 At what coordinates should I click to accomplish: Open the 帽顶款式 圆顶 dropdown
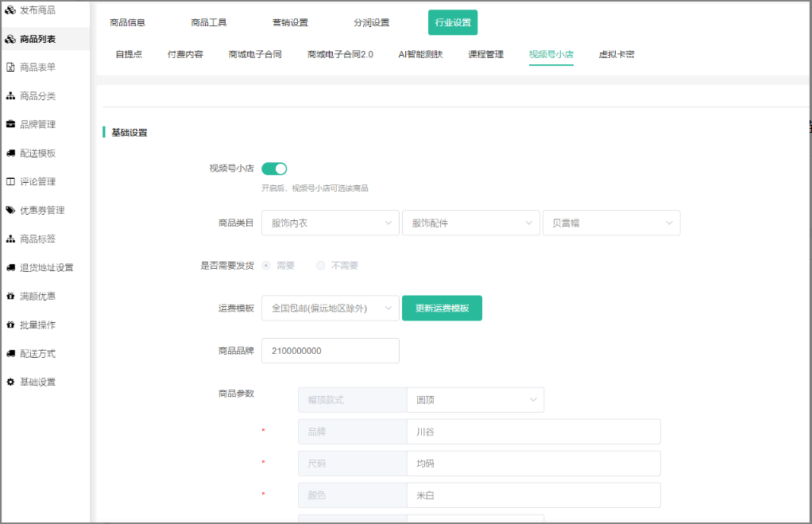[x=474, y=400]
